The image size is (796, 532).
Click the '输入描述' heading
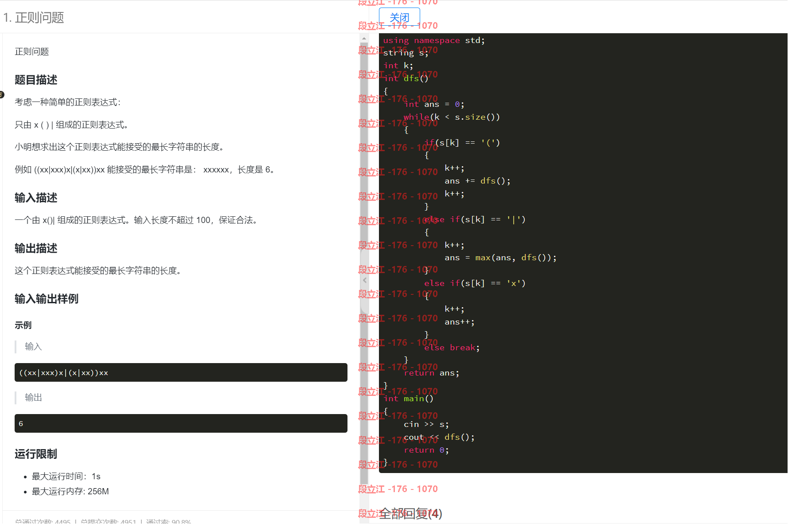[x=36, y=198]
